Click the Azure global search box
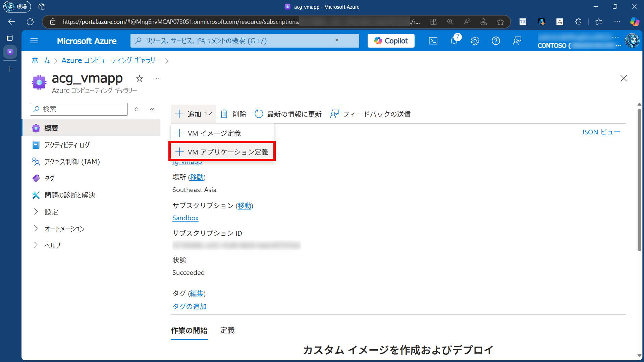The height and width of the screenshot is (362, 644). (x=245, y=41)
